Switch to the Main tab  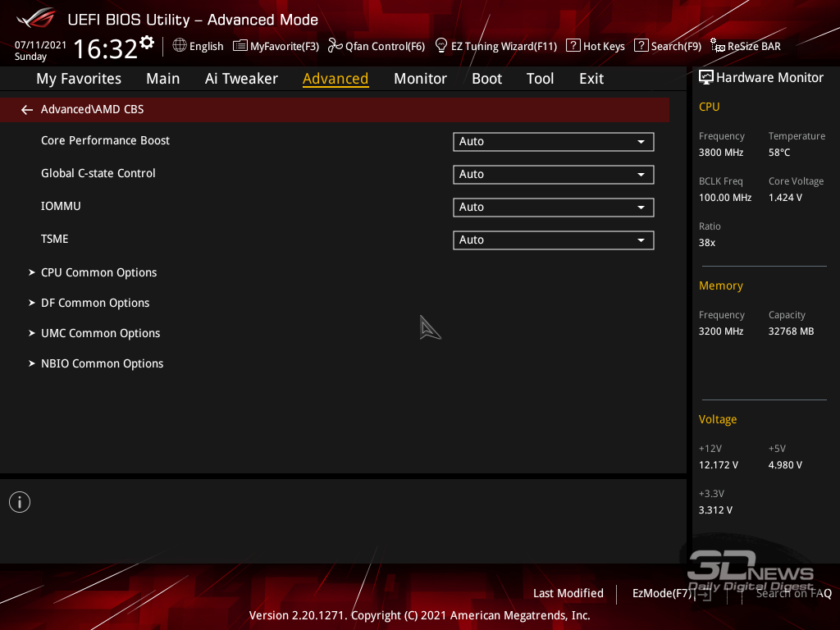[x=163, y=79]
